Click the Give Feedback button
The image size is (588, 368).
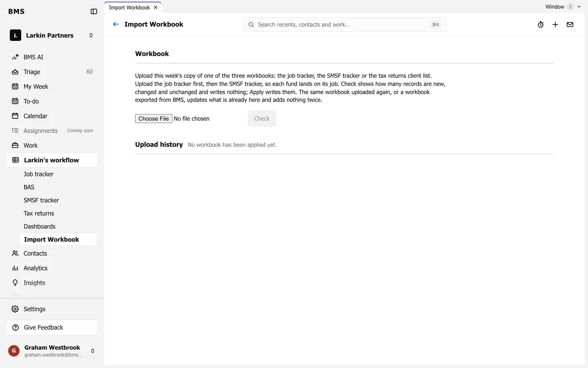[52, 328]
